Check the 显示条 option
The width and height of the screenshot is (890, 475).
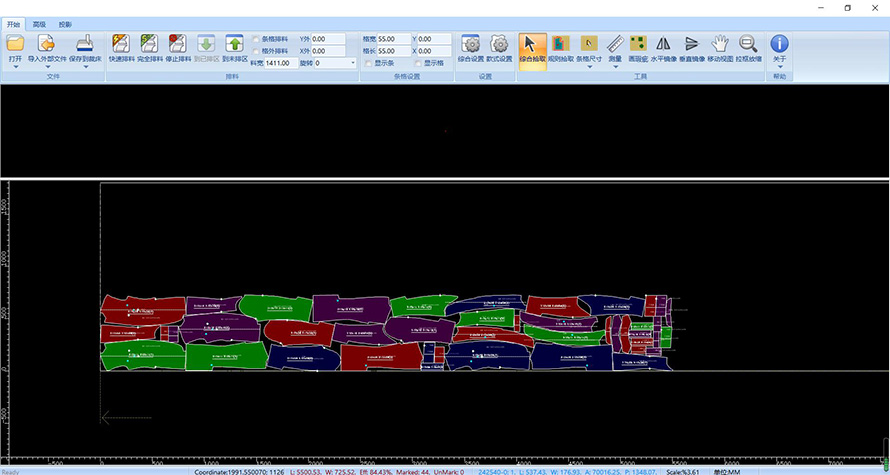click(x=368, y=63)
